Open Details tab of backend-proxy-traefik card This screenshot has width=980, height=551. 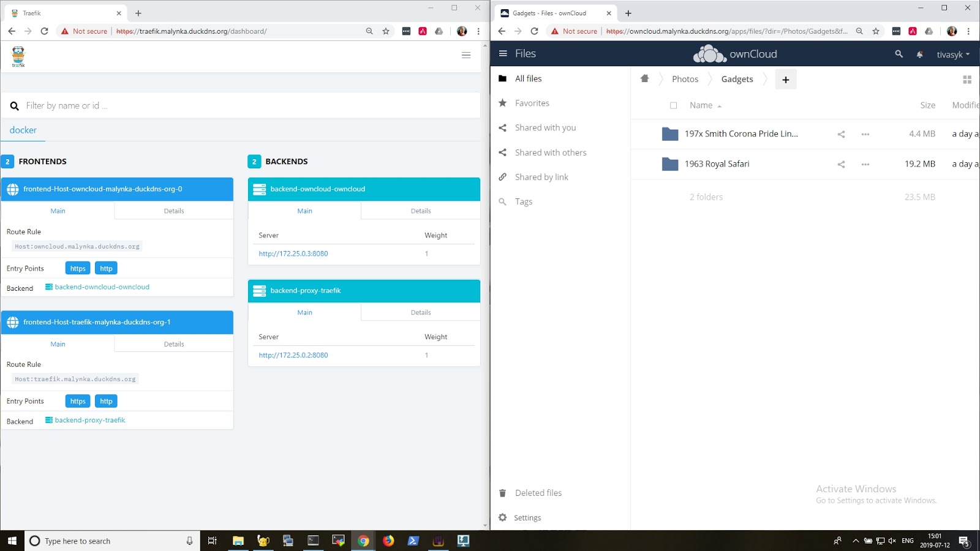coord(421,312)
